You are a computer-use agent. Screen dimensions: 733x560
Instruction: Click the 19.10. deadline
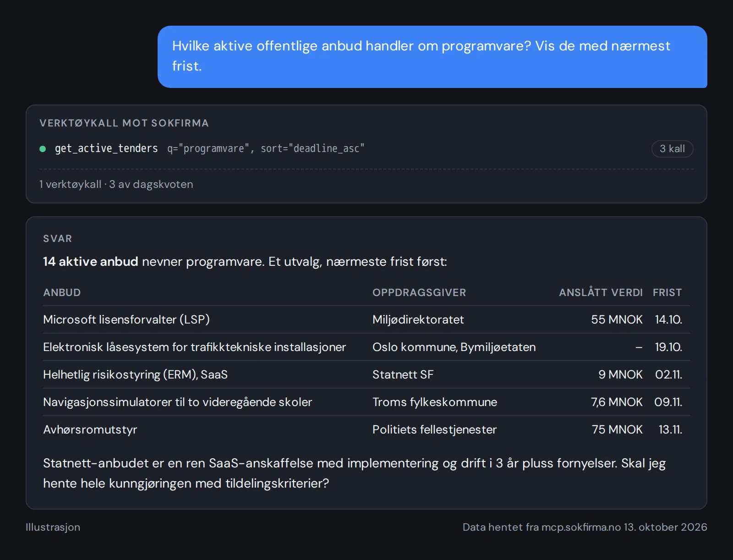[668, 347]
